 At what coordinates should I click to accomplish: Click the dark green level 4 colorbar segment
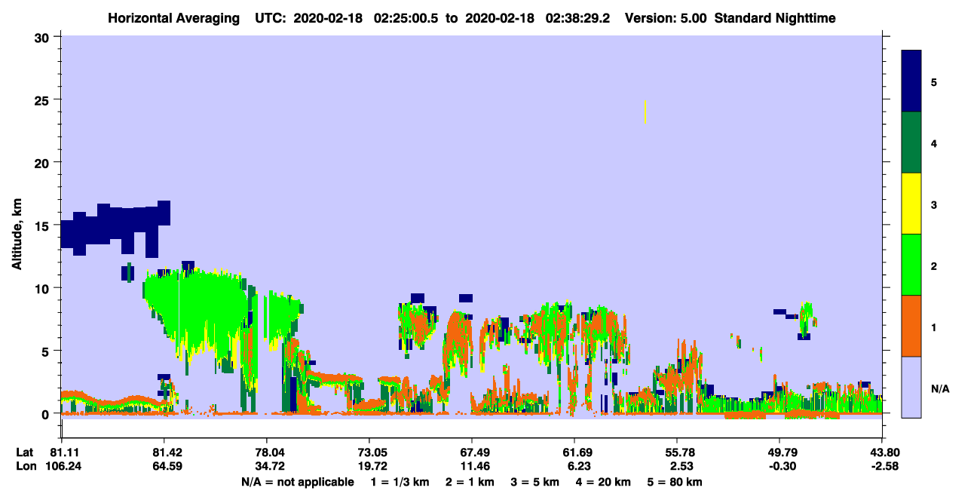pyautogui.click(x=911, y=143)
